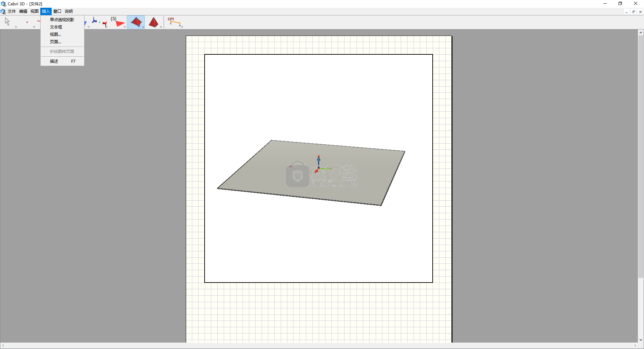This screenshot has height=349, width=644.
Task: Select the cm distance measurement tool
Action: click(x=174, y=22)
